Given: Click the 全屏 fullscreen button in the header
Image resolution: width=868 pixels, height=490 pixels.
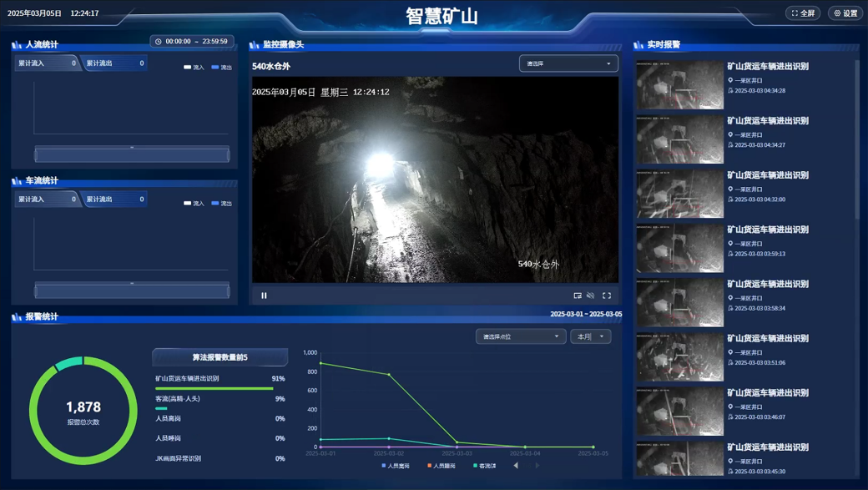Looking at the screenshot, I should click(803, 13).
